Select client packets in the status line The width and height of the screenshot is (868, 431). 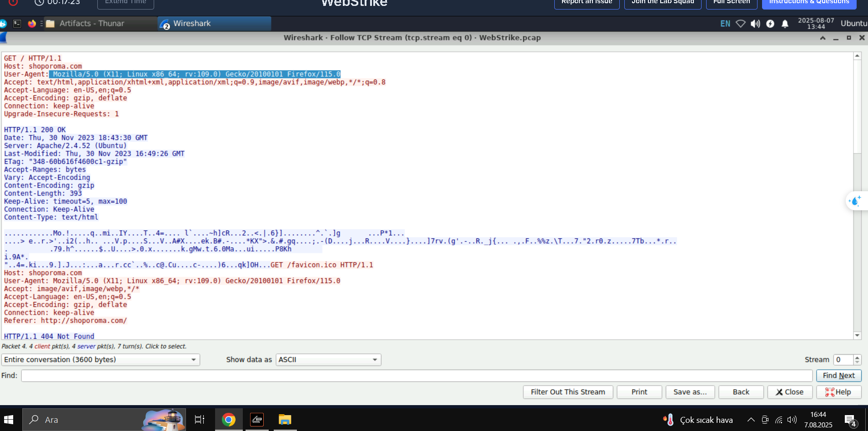(x=42, y=346)
